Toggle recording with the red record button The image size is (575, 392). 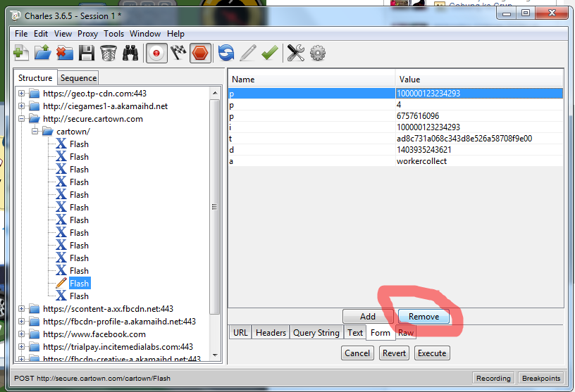pyautogui.click(x=156, y=53)
